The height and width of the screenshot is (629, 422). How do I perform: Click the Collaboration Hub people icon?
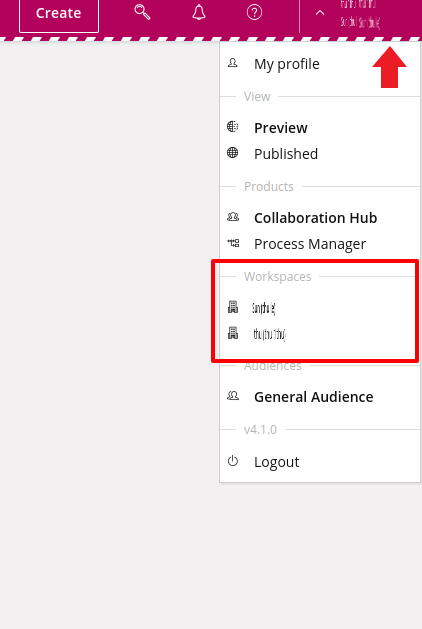pos(233,217)
